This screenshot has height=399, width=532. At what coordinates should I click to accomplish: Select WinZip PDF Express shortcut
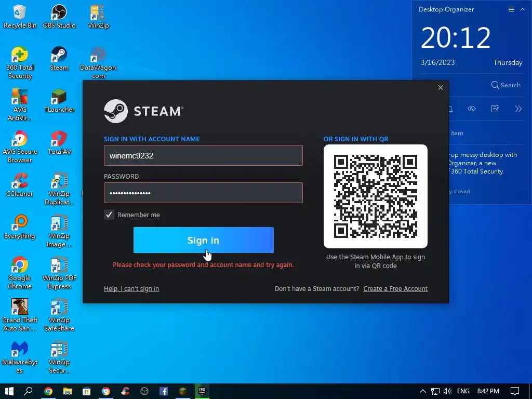(59, 273)
